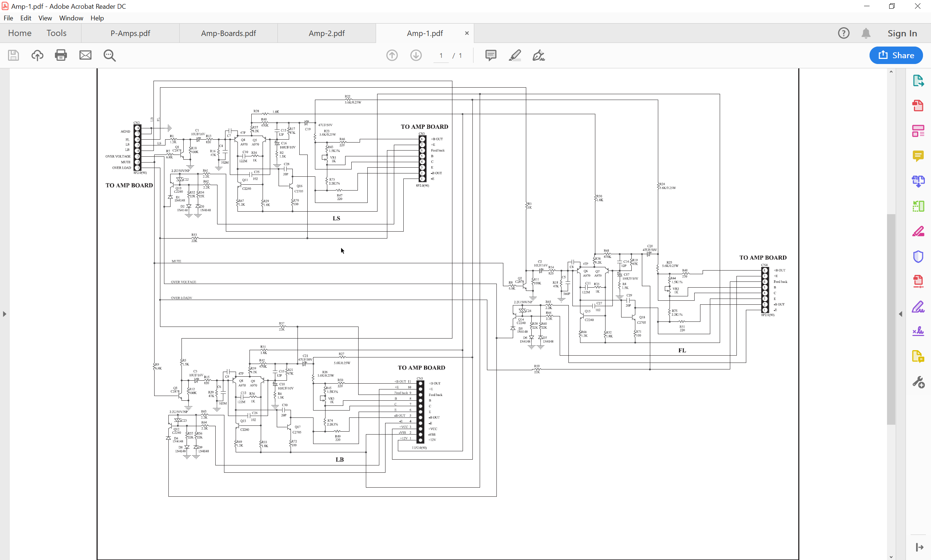The image size is (931, 560).
Task: Open the Window menu
Action: click(71, 18)
